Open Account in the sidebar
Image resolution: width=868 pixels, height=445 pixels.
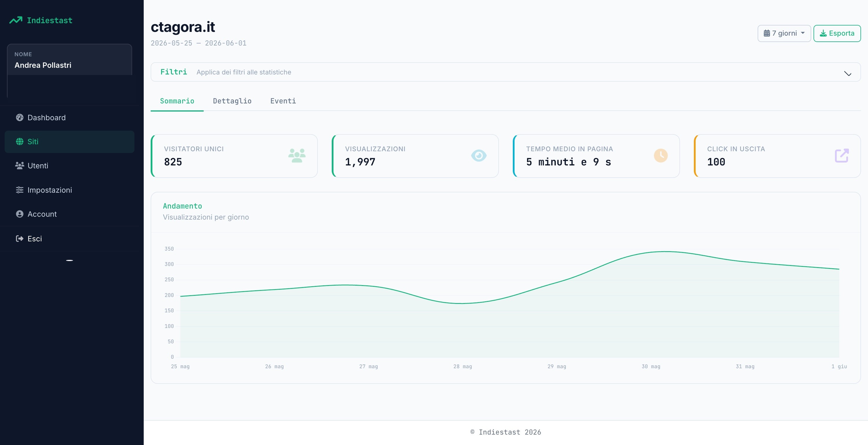tap(70, 214)
